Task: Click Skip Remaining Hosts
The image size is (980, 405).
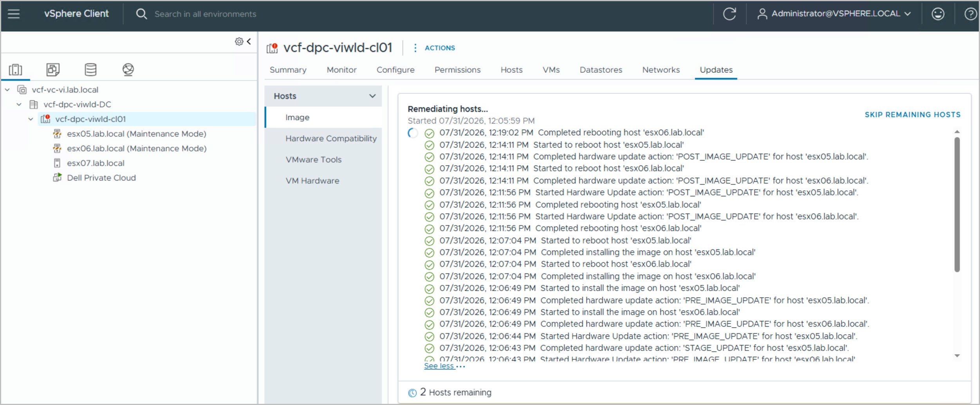Action: 912,115
